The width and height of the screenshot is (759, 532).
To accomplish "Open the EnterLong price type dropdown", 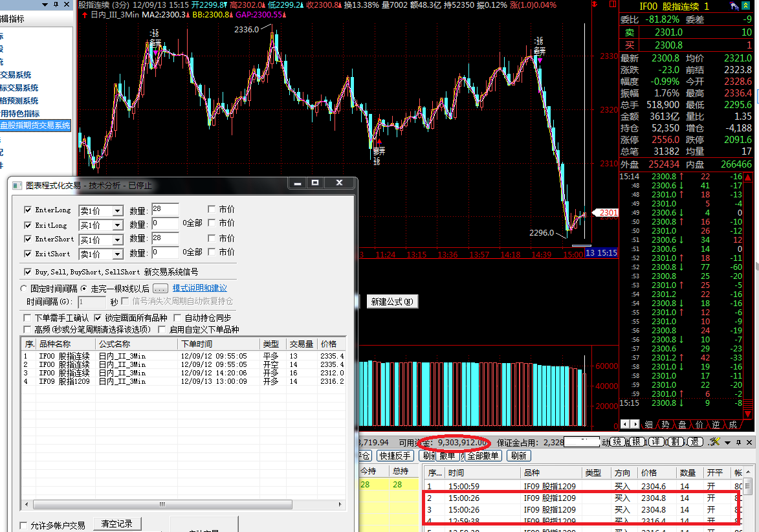I will (x=117, y=211).
